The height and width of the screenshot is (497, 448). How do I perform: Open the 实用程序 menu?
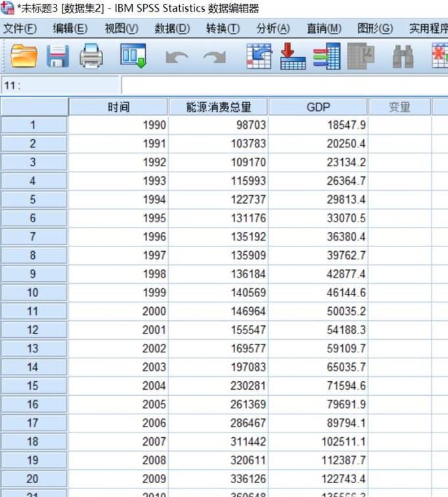pos(428,29)
